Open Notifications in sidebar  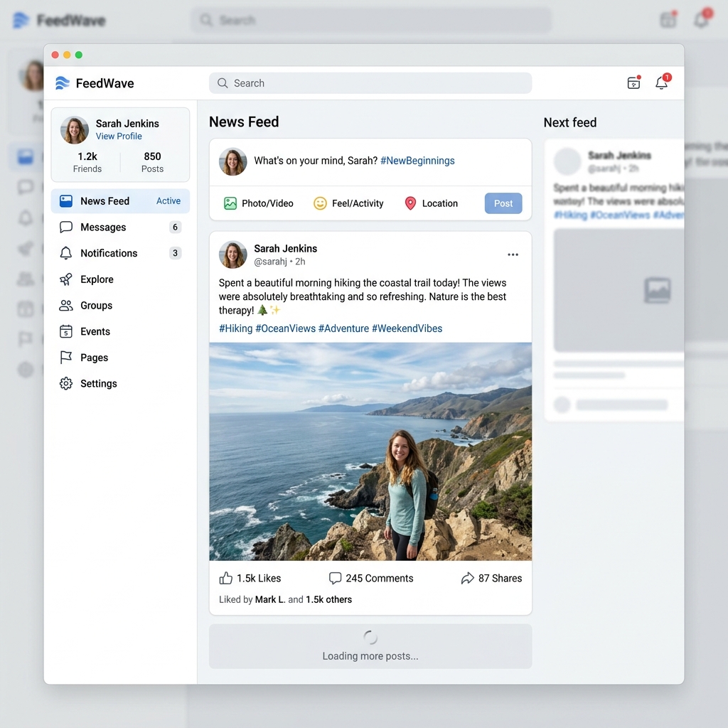[120, 253]
